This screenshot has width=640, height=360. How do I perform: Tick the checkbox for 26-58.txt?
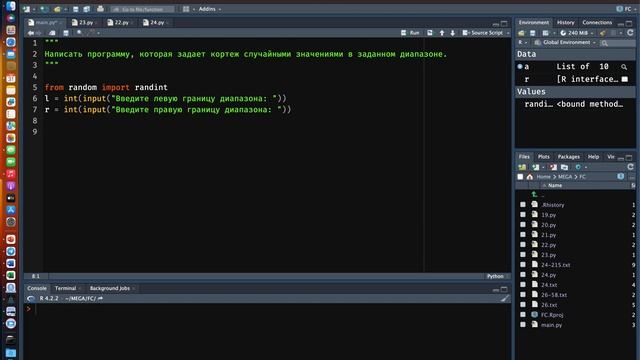point(523,295)
